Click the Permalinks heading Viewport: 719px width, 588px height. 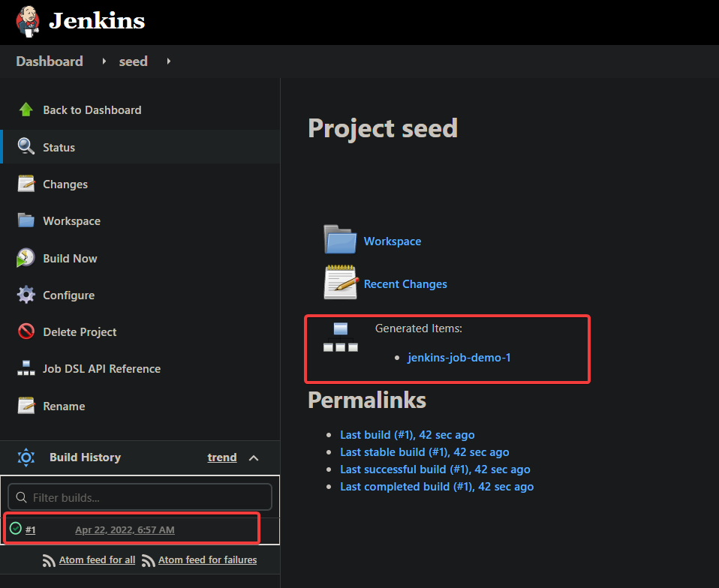367,400
